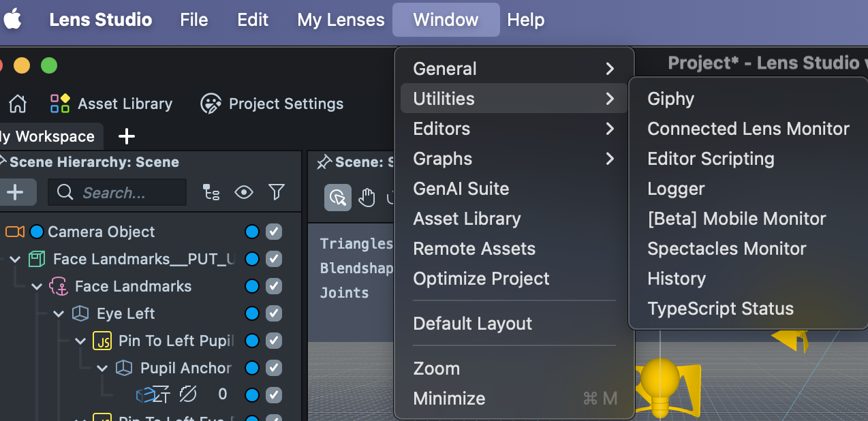Open Project Settings from the toolbar
Screen dimensions: 868x421
pos(211,104)
